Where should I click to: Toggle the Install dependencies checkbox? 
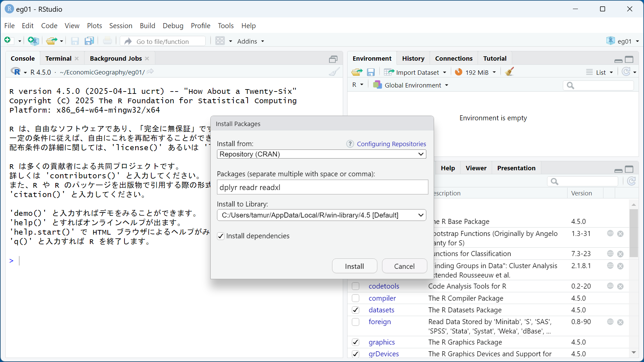(221, 236)
